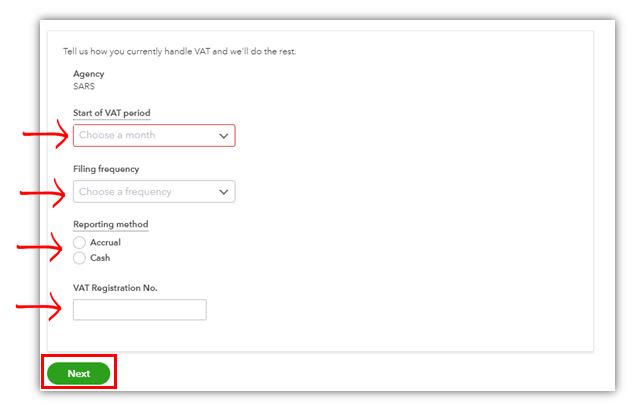Select the Cash reporting method radio button
Viewport: 640px width, 406px height.
(x=79, y=258)
